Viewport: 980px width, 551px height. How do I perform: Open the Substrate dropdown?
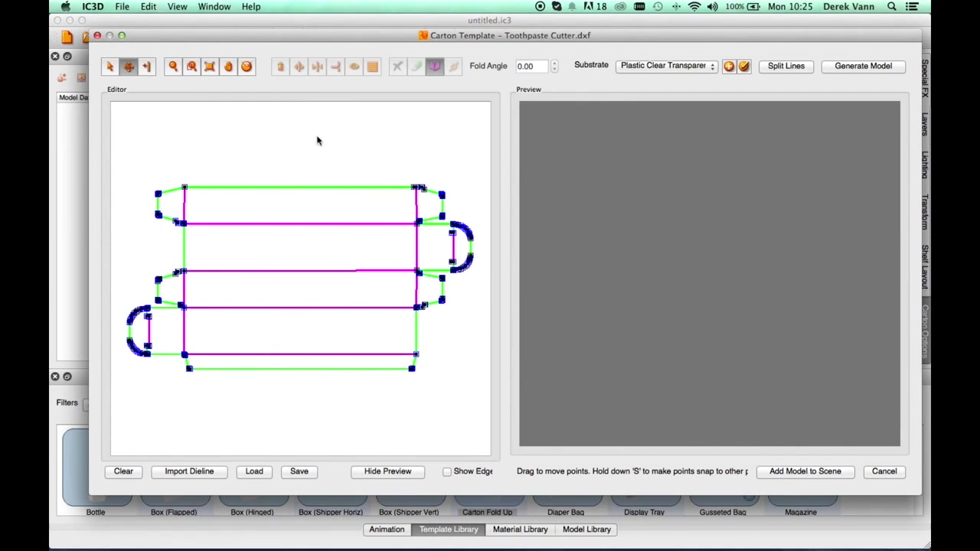tap(667, 66)
